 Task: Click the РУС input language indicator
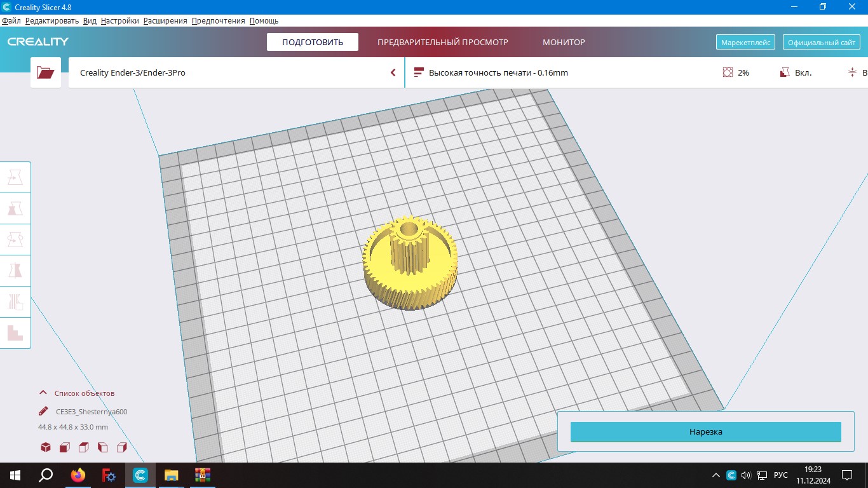781,475
